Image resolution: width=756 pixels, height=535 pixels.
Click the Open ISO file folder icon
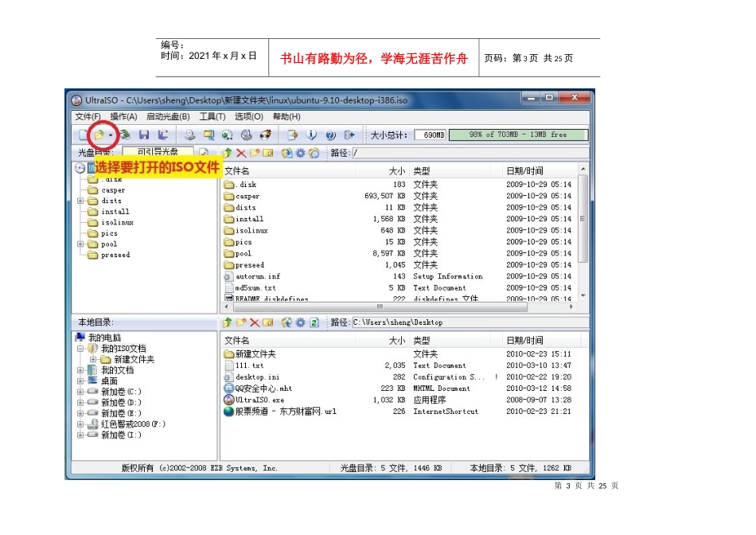pyautogui.click(x=99, y=135)
